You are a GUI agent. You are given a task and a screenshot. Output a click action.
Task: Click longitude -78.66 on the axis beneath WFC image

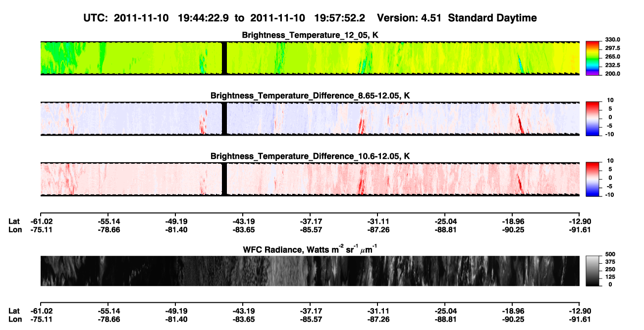coord(109,320)
